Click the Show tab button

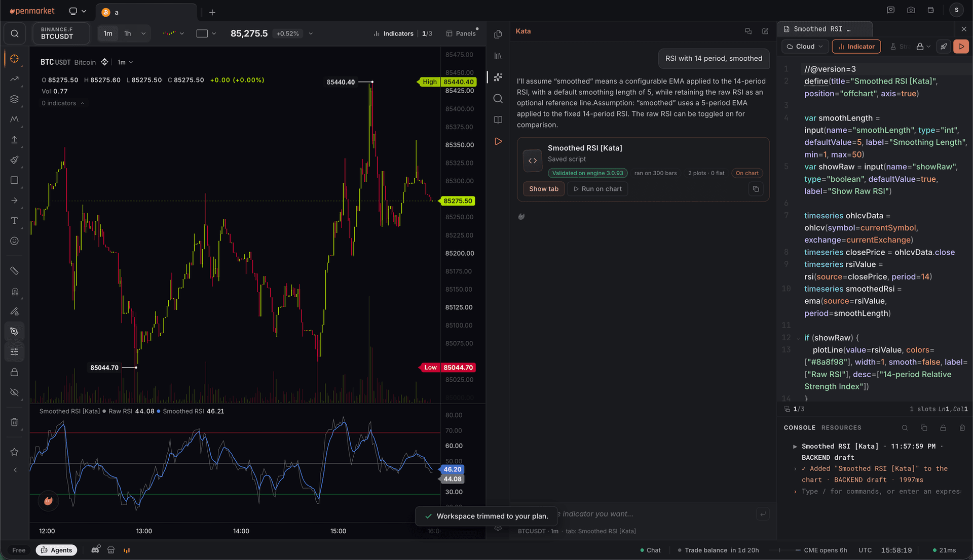[x=544, y=189]
